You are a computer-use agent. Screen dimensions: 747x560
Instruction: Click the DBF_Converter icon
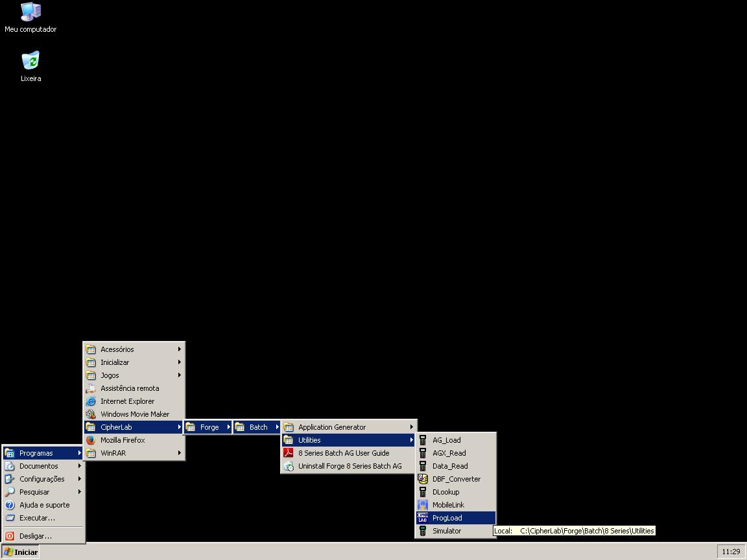tap(423, 479)
